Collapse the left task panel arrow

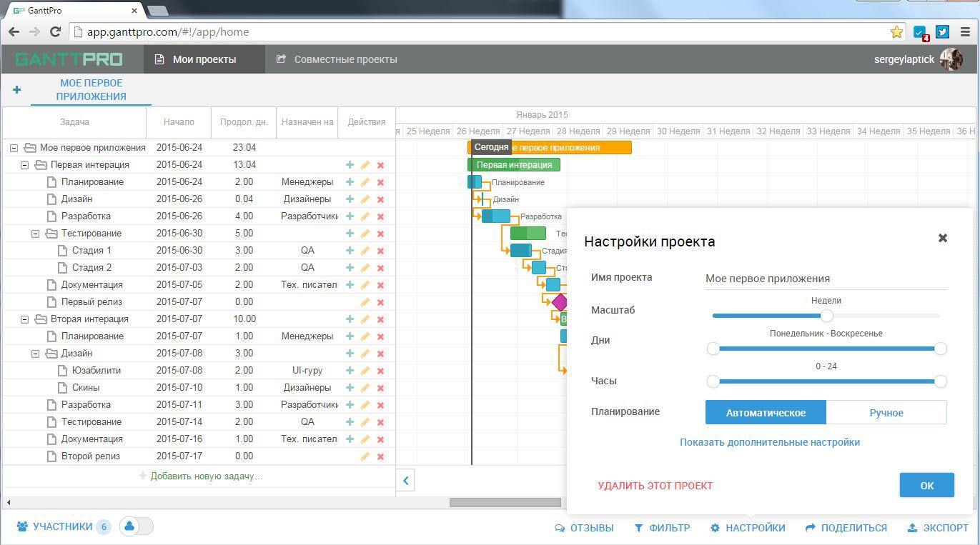pyautogui.click(x=405, y=481)
